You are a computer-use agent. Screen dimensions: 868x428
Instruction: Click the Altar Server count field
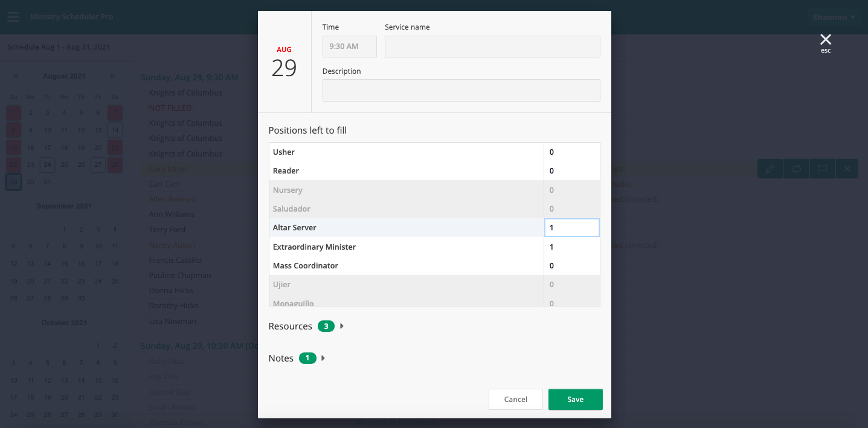(571, 228)
